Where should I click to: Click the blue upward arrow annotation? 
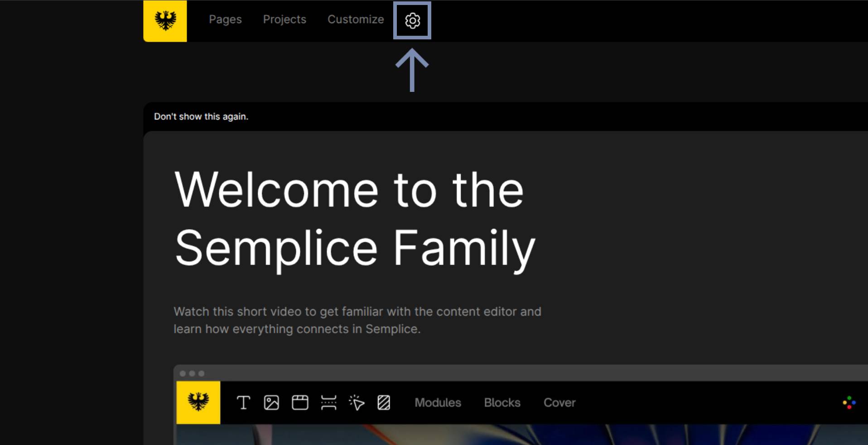click(412, 70)
